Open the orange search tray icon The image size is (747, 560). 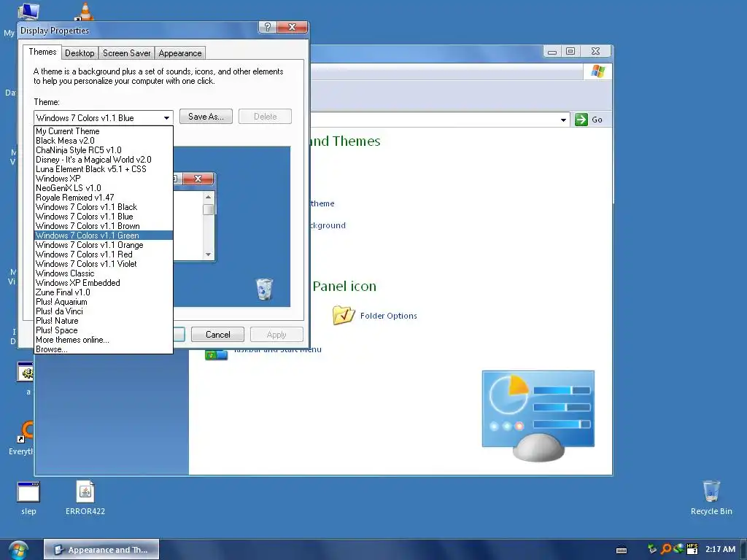point(666,549)
